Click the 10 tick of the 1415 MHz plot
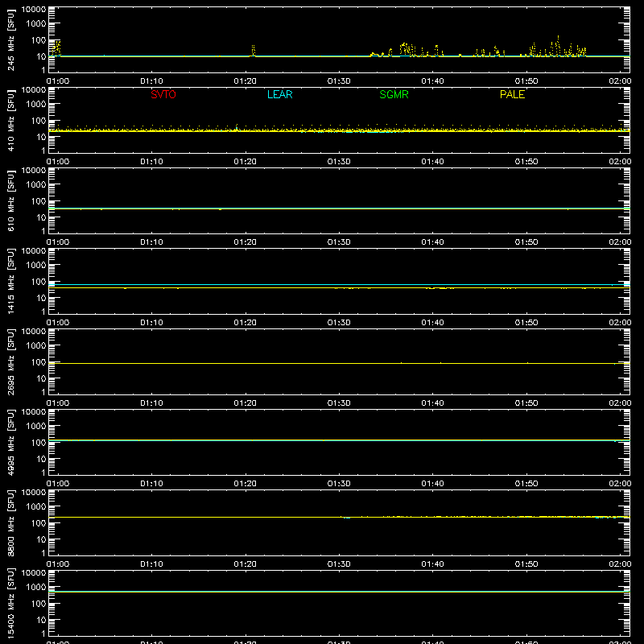The image size is (644, 644). 41,298
